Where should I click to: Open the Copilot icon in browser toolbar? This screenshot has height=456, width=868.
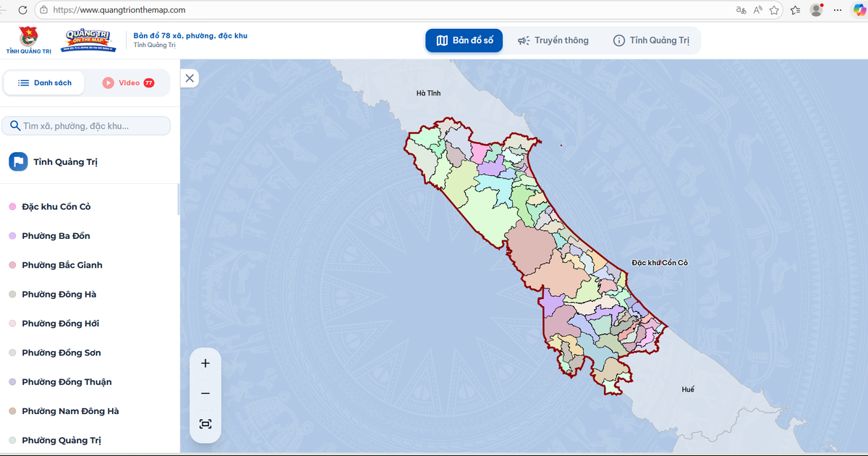[860, 10]
